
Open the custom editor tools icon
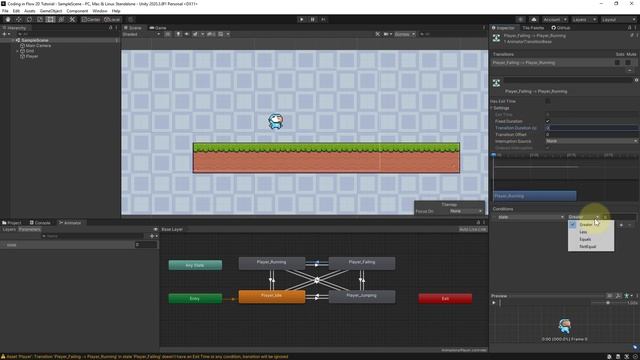[x=72, y=20]
